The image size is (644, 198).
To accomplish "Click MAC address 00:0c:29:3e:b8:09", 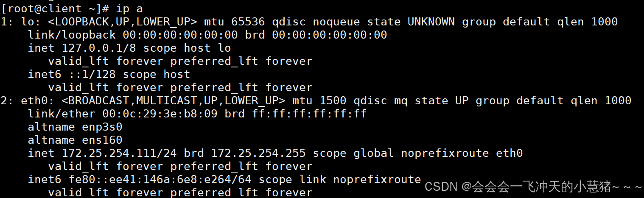I will 160,114.
